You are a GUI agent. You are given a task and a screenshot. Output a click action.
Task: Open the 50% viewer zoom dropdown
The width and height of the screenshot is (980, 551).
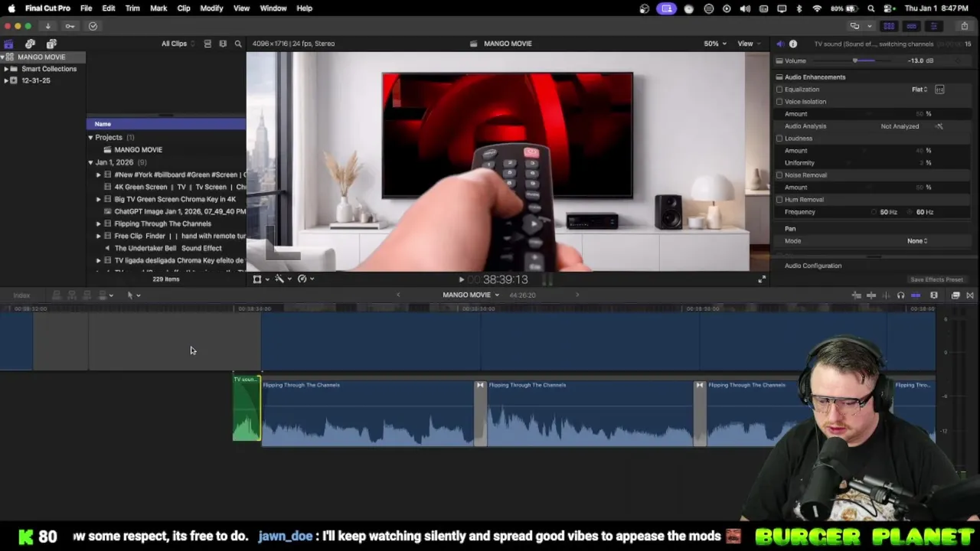(x=715, y=44)
